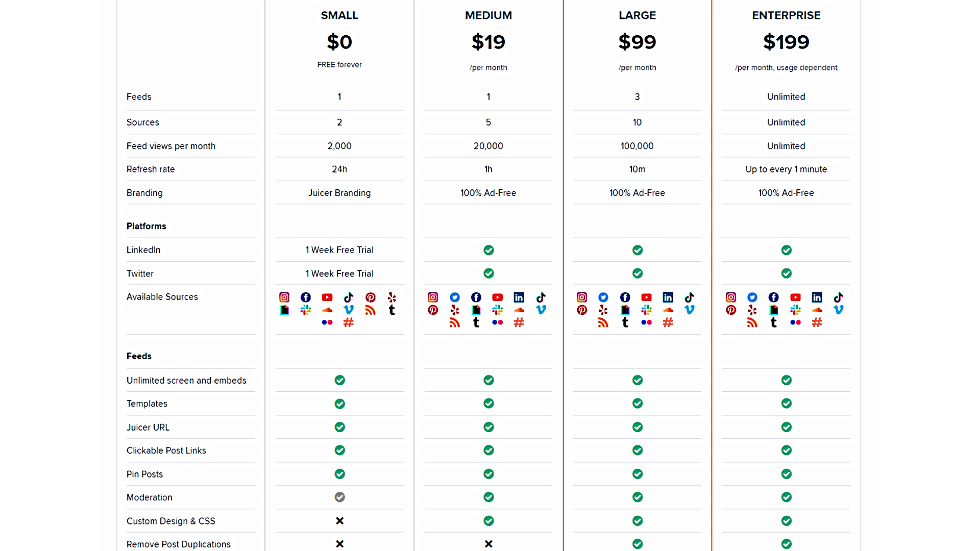Click the SoundCloud icon in Enterprise sources

click(817, 310)
